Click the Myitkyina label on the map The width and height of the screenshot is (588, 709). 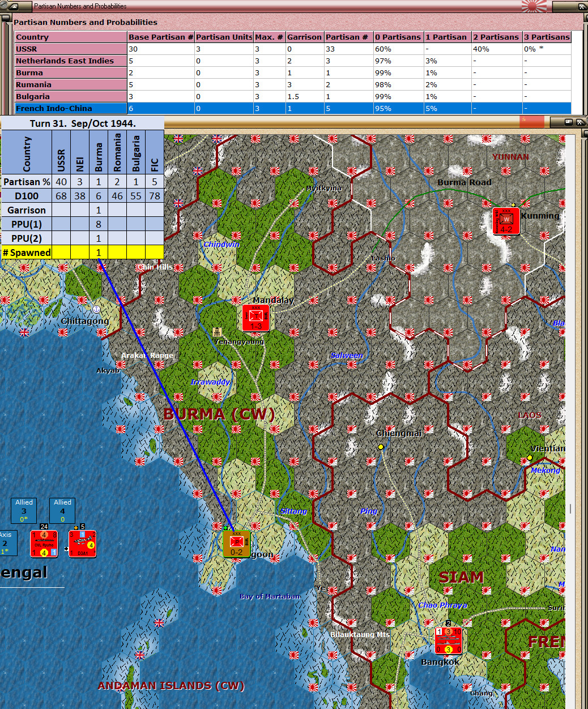(323, 188)
